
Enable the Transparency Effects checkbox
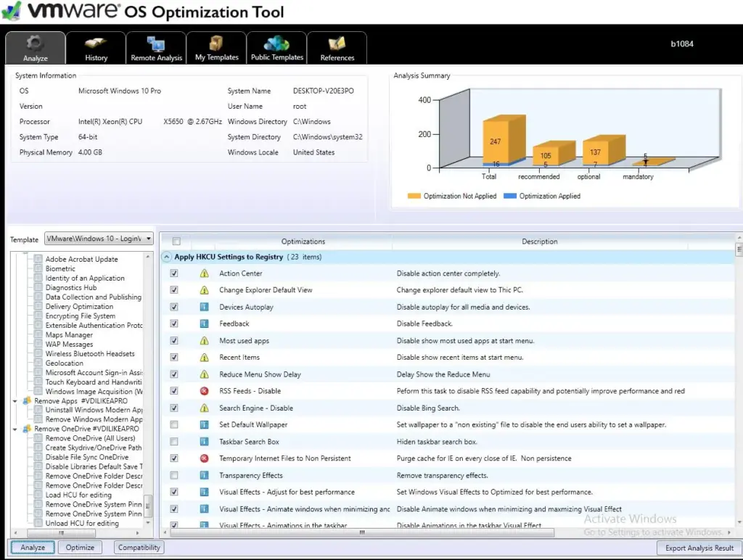pos(174,475)
